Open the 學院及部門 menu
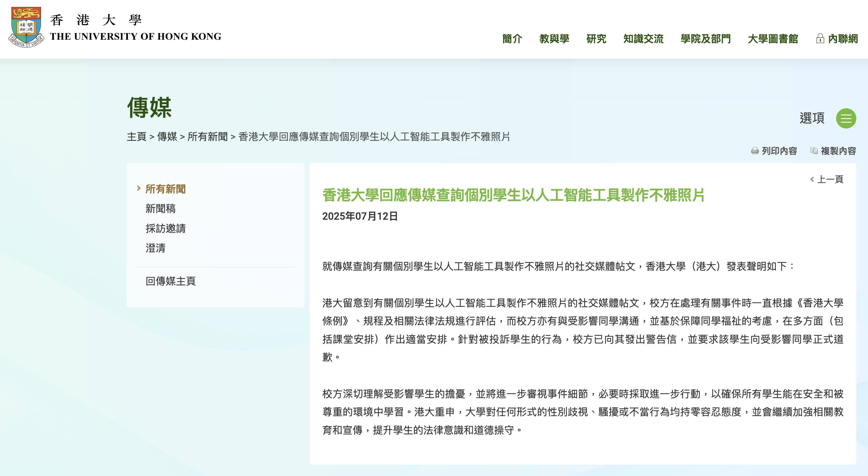Viewport: 868px width, 476px height. [705, 39]
